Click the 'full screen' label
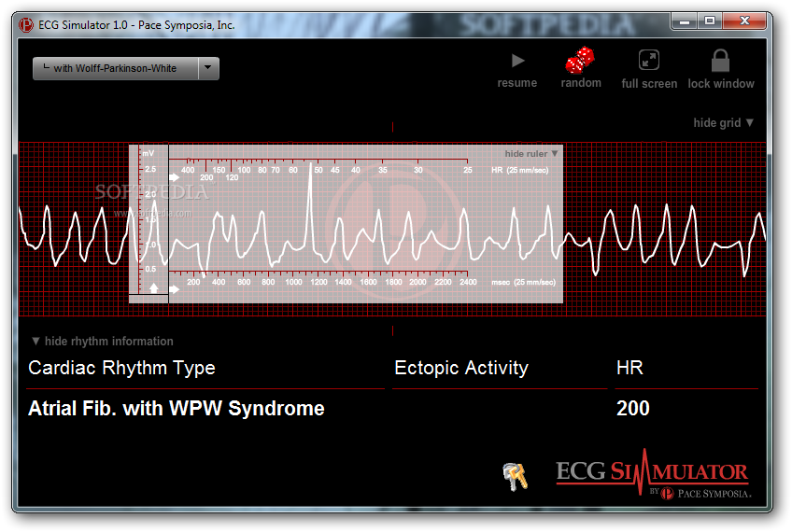792x532 pixels. click(649, 84)
